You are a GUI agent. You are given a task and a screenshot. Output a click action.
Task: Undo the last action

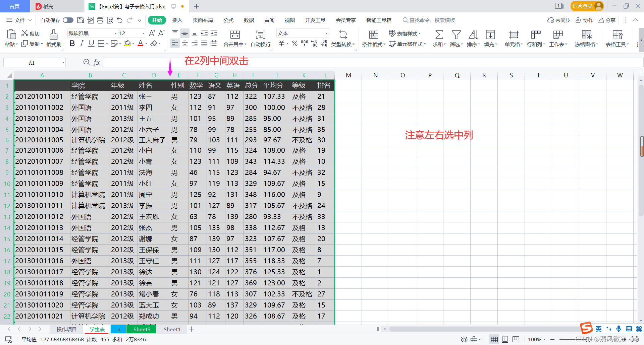tap(120, 20)
